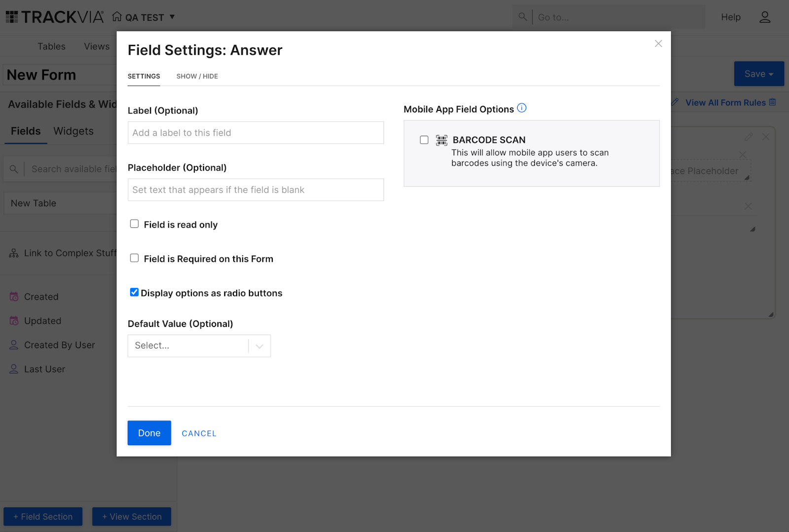Click the Cancel link
The width and height of the screenshot is (789, 532).
coord(199,433)
